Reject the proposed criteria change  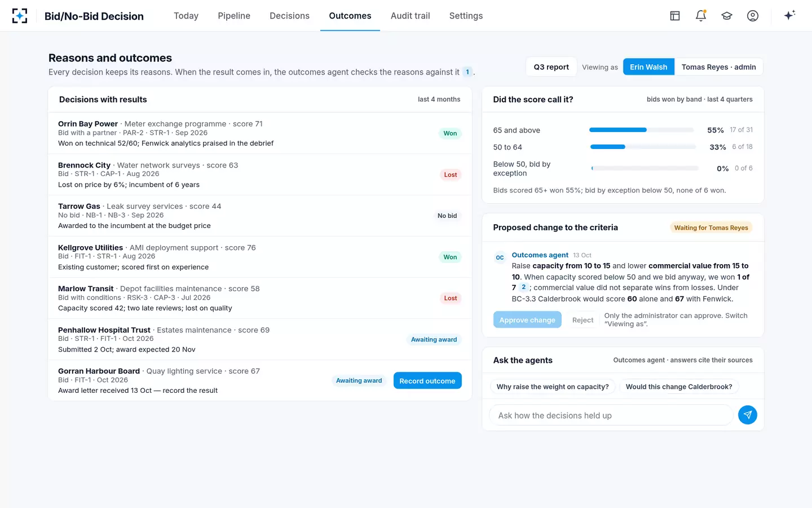pos(582,319)
